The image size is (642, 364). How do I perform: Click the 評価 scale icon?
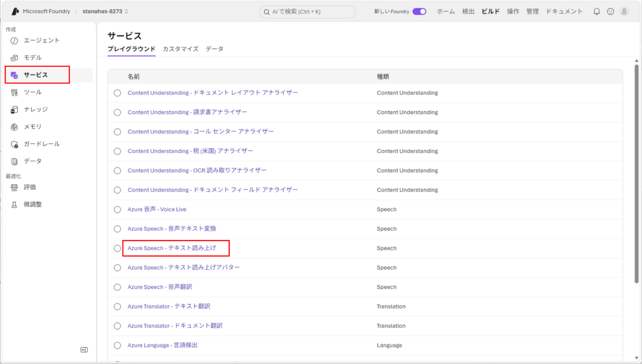[x=14, y=187]
